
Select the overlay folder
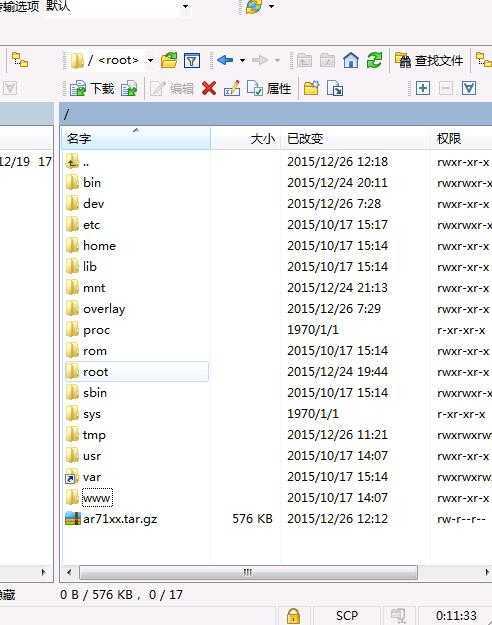[x=104, y=309]
